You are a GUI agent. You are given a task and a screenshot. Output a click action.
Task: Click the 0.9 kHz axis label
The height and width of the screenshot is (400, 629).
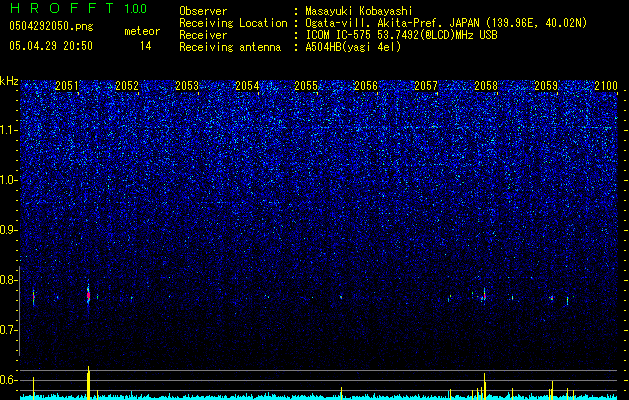(9, 230)
